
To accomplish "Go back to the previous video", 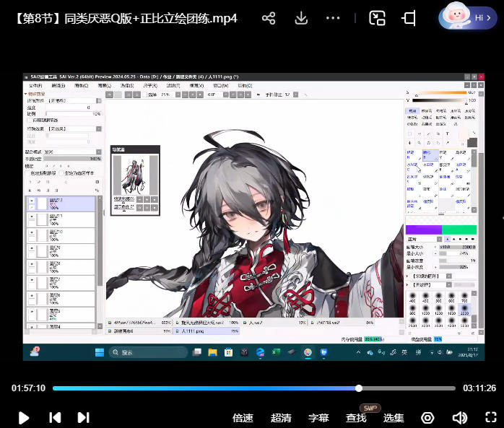I will 54,417.
